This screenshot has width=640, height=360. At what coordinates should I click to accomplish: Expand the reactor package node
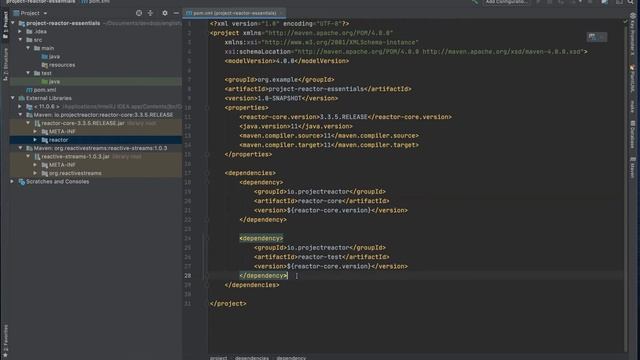(36, 140)
